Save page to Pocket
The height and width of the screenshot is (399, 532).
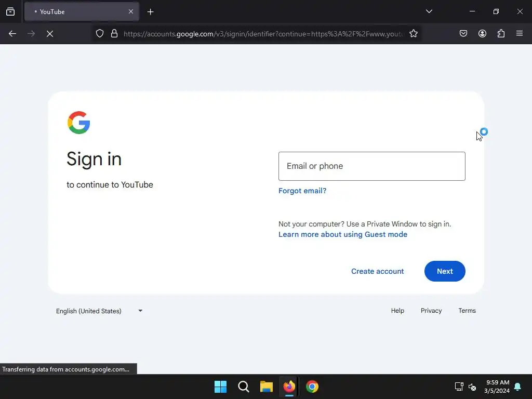pos(463,34)
